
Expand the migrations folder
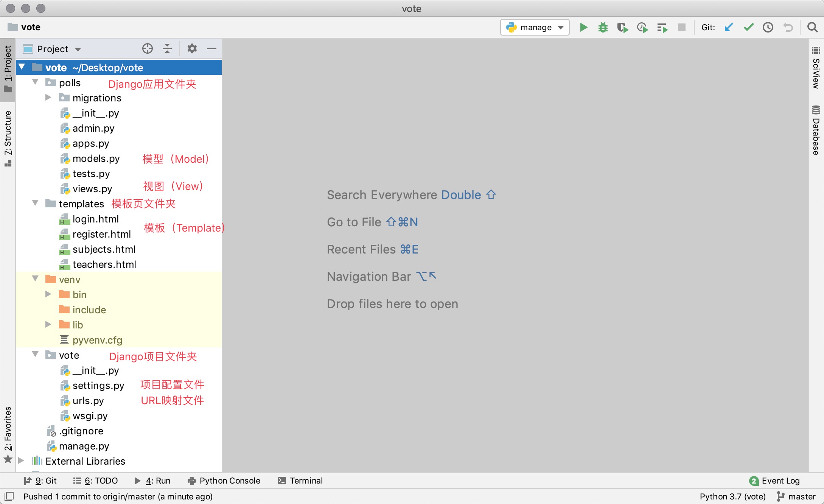[48, 98]
